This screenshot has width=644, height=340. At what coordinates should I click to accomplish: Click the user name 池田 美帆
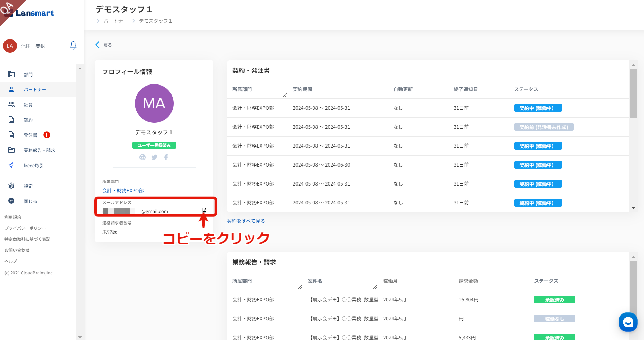(x=33, y=46)
